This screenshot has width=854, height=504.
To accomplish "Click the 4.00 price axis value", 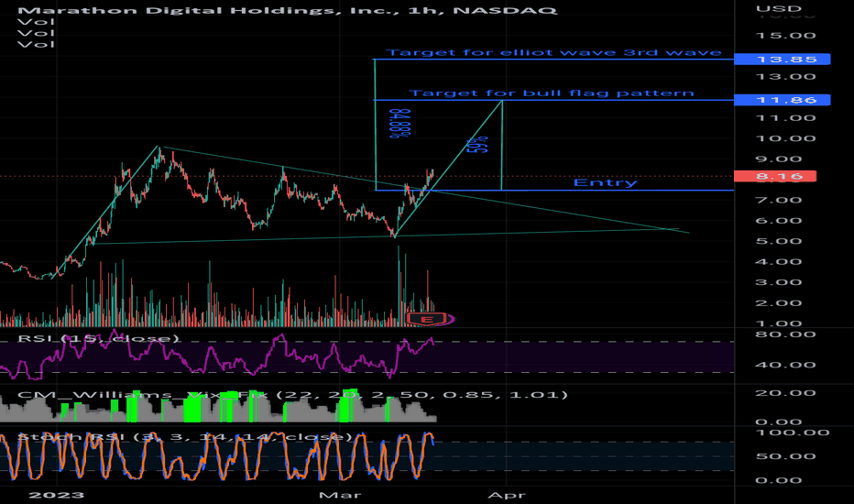I will pos(779,261).
